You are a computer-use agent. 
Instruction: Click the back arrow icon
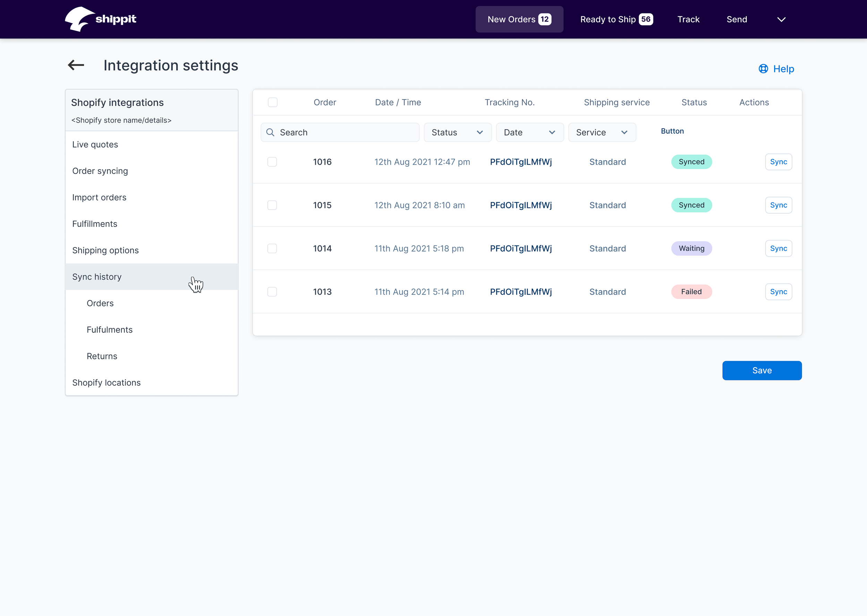(76, 65)
